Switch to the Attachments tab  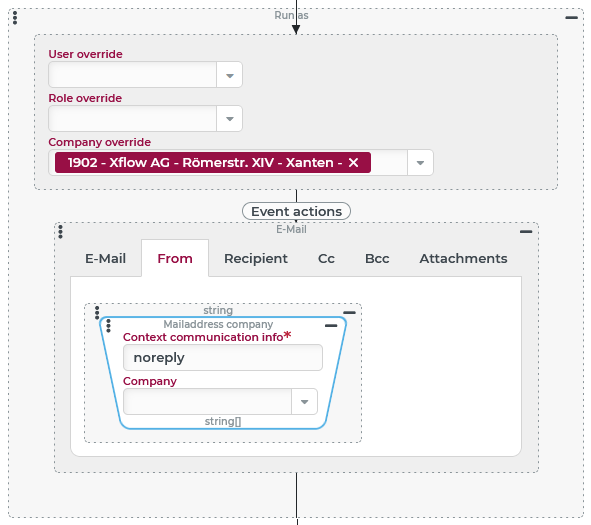coord(463,259)
